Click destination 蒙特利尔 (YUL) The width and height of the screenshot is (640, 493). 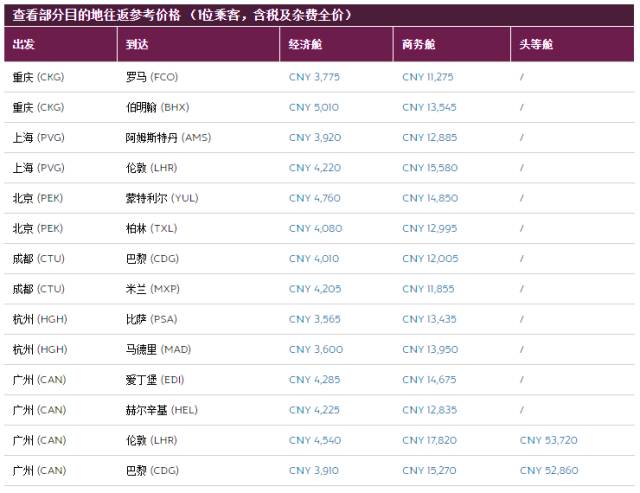pyautogui.click(x=162, y=198)
